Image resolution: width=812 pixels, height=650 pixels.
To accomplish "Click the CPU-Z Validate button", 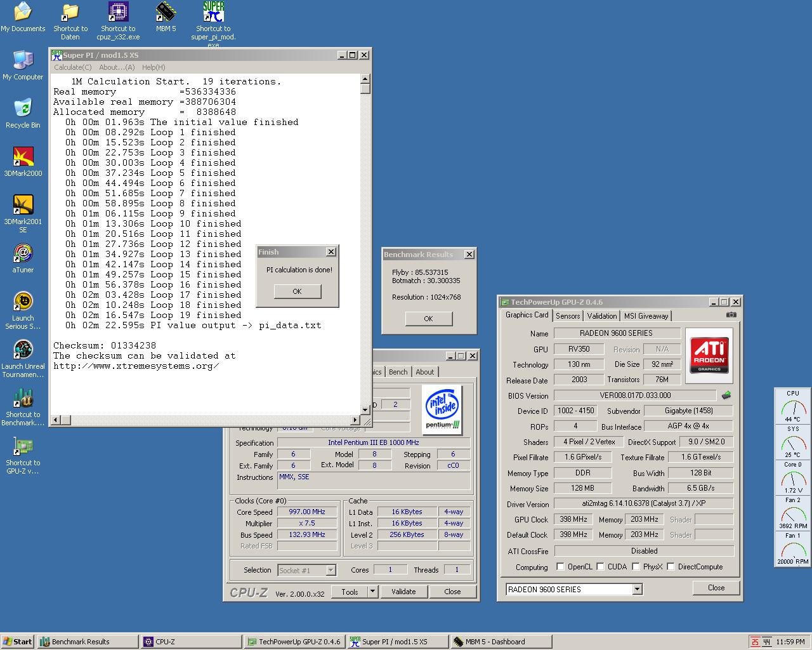I will (403, 592).
